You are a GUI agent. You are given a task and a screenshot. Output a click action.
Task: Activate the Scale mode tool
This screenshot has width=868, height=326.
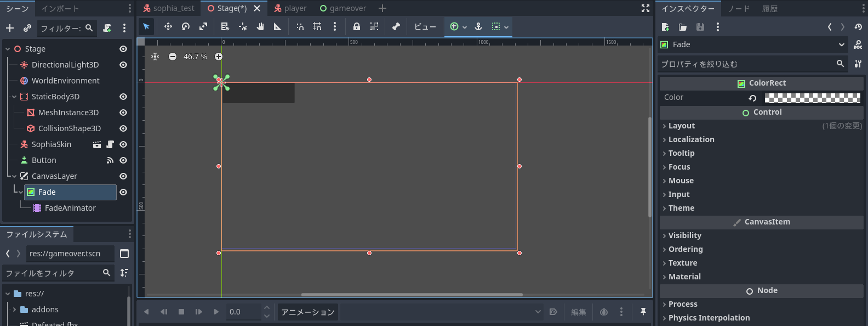click(x=203, y=26)
